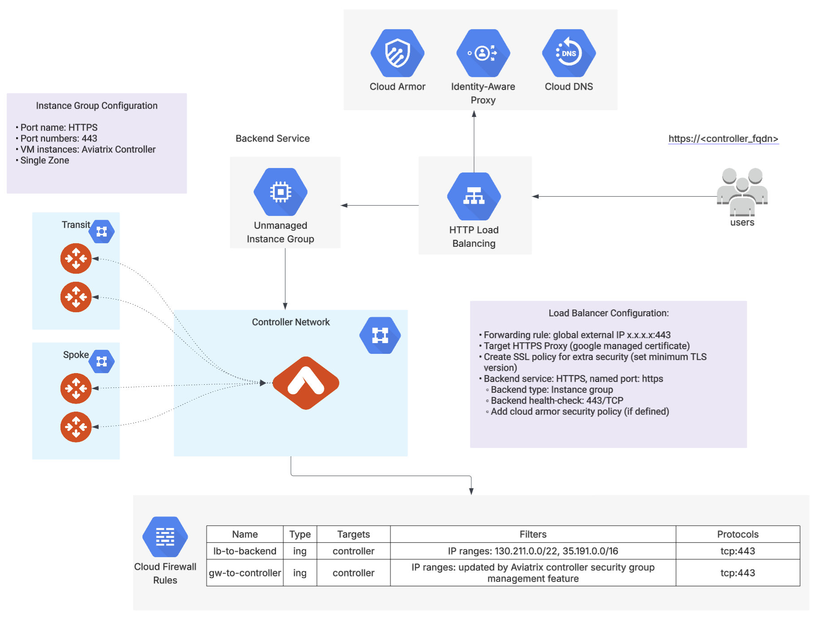
Task: Select the IP ranges 130.211.0.0/22 cell
Action: point(533,551)
